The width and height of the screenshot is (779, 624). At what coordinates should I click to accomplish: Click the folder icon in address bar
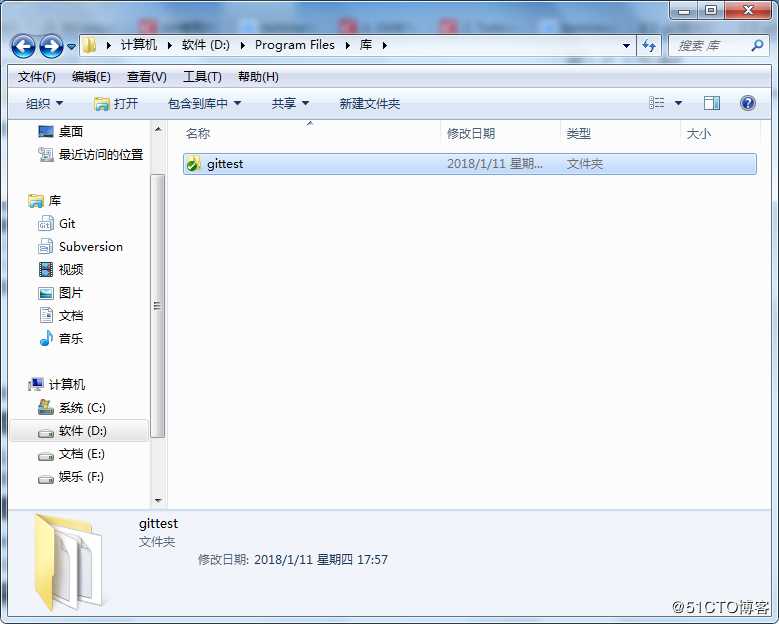(89, 45)
